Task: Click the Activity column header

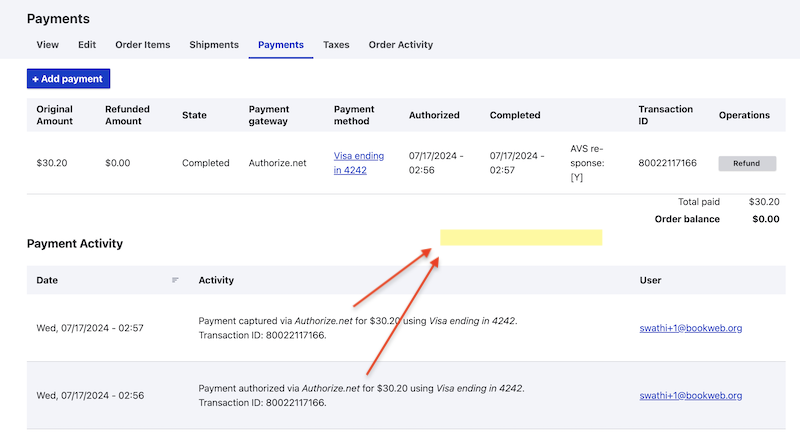Action: coord(216,280)
